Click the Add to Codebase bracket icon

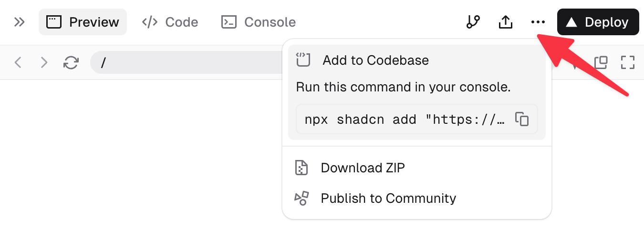pos(303,60)
